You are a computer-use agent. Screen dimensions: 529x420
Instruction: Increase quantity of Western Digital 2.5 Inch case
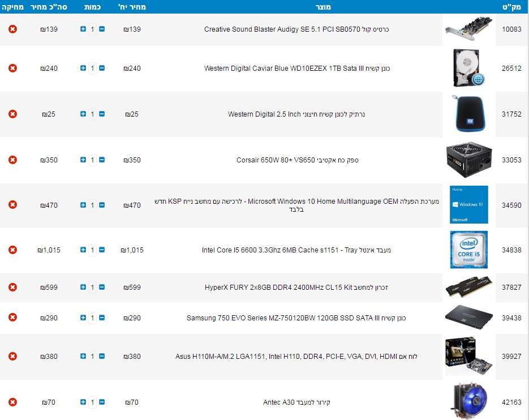point(83,114)
